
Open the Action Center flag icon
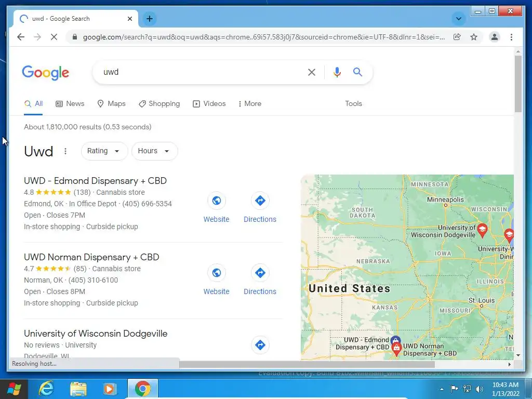pyautogui.click(x=454, y=389)
